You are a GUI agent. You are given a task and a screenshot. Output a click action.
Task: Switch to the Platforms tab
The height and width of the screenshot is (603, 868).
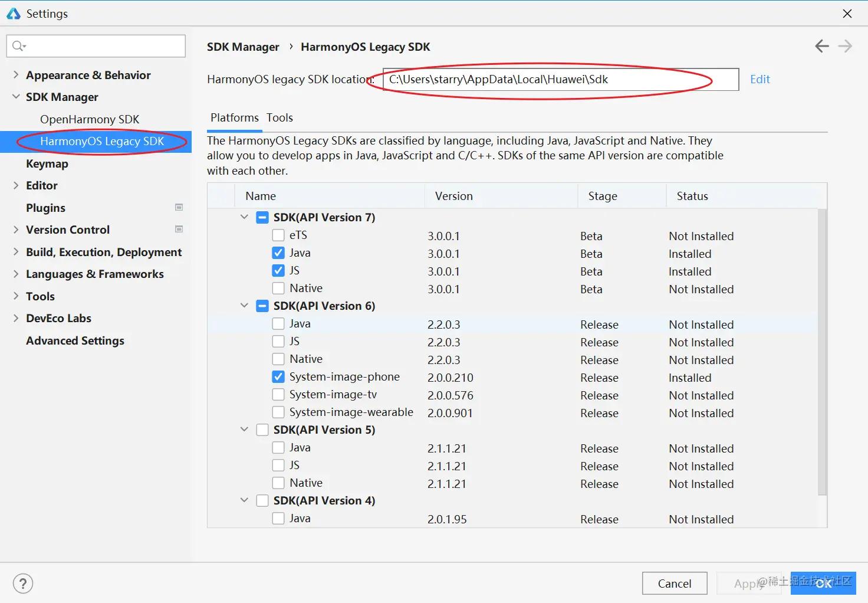coord(234,117)
